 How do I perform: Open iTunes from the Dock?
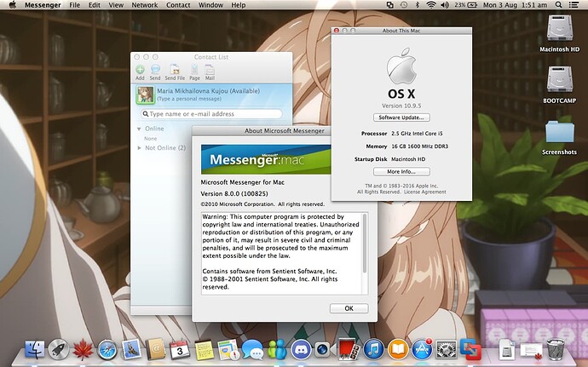pos(374,350)
